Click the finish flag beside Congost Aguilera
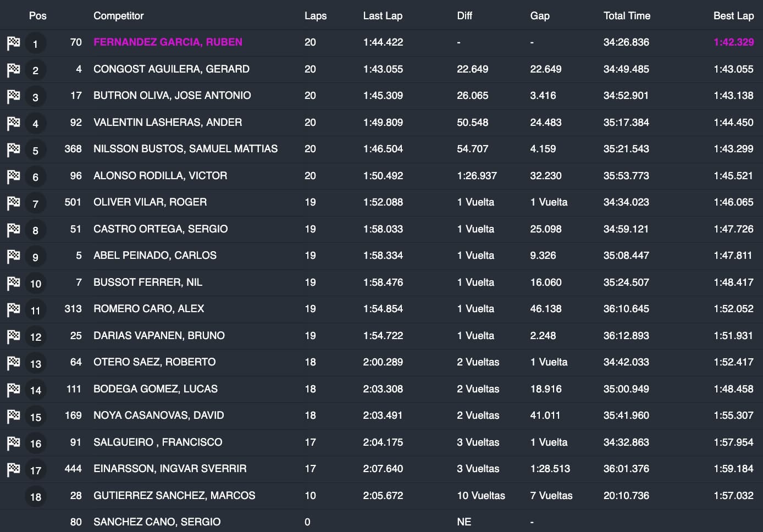The width and height of the screenshot is (763, 532). tap(13, 70)
